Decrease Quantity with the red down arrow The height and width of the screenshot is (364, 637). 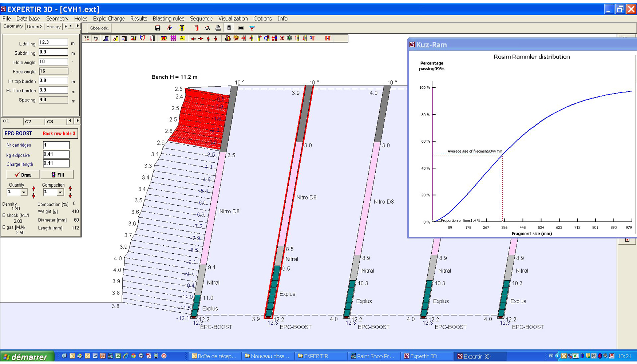tap(33, 196)
